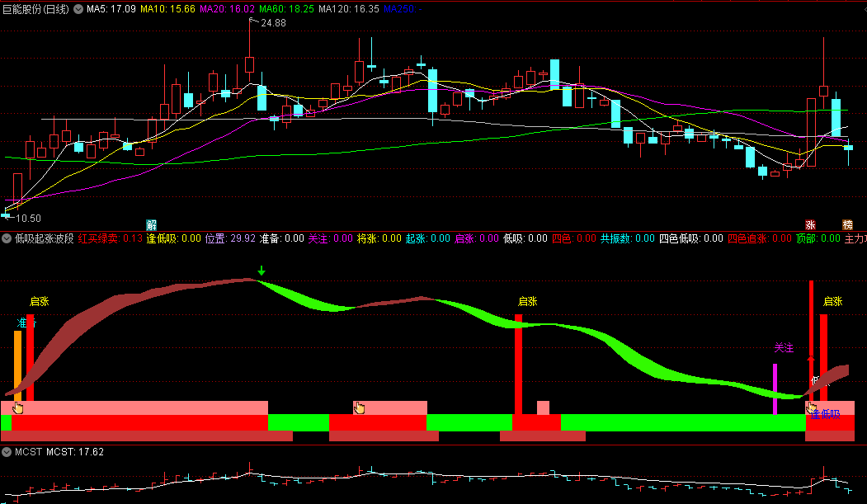Click the green down arrow at indicator peak

point(262,271)
